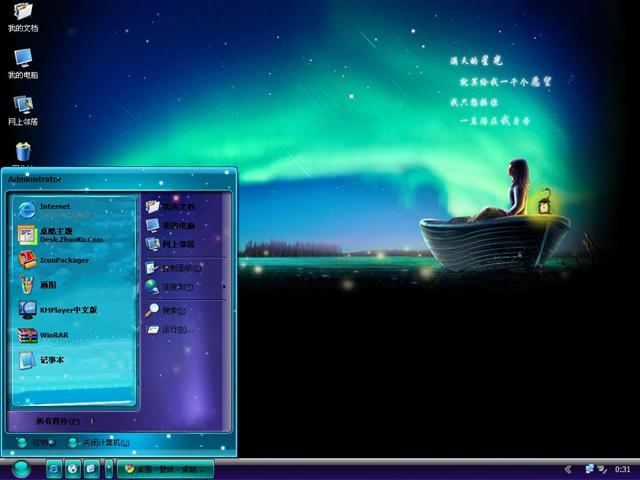Select the Recycle Bin desktop icon
Image resolution: width=640 pixels, height=480 pixels.
23,154
